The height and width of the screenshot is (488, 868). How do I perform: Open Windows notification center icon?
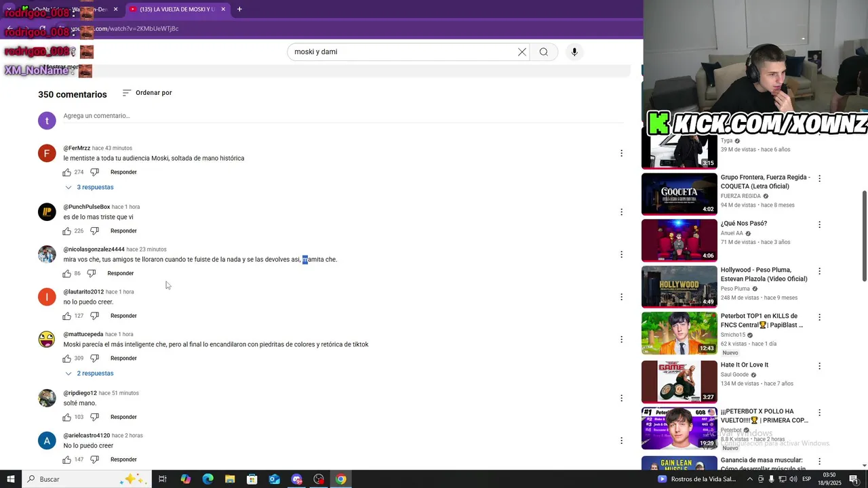tap(854, 479)
